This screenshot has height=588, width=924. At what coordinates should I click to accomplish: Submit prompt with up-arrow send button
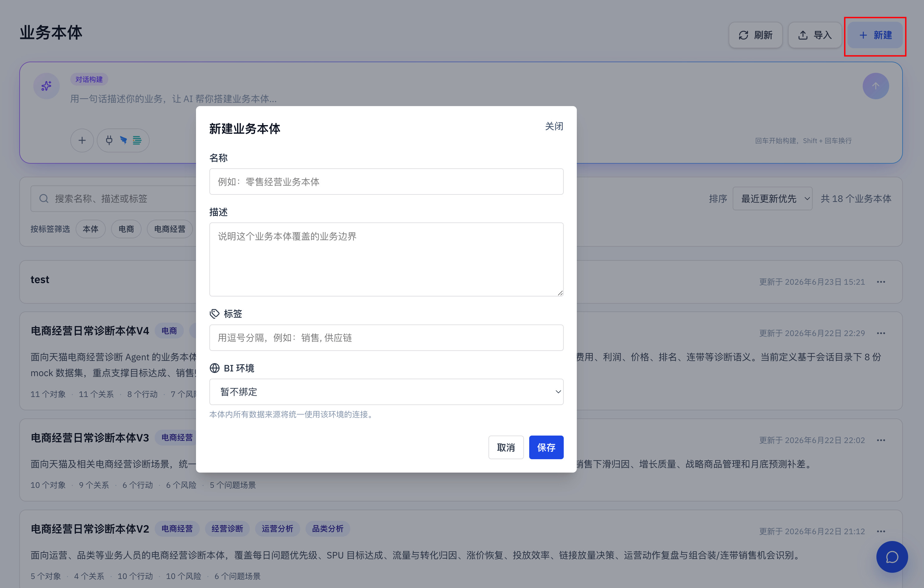coord(876,86)
